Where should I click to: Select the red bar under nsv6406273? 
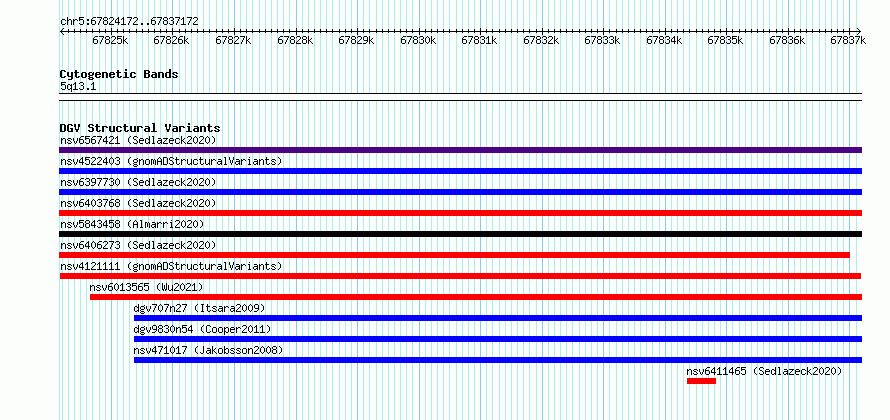tap(454, 255)
